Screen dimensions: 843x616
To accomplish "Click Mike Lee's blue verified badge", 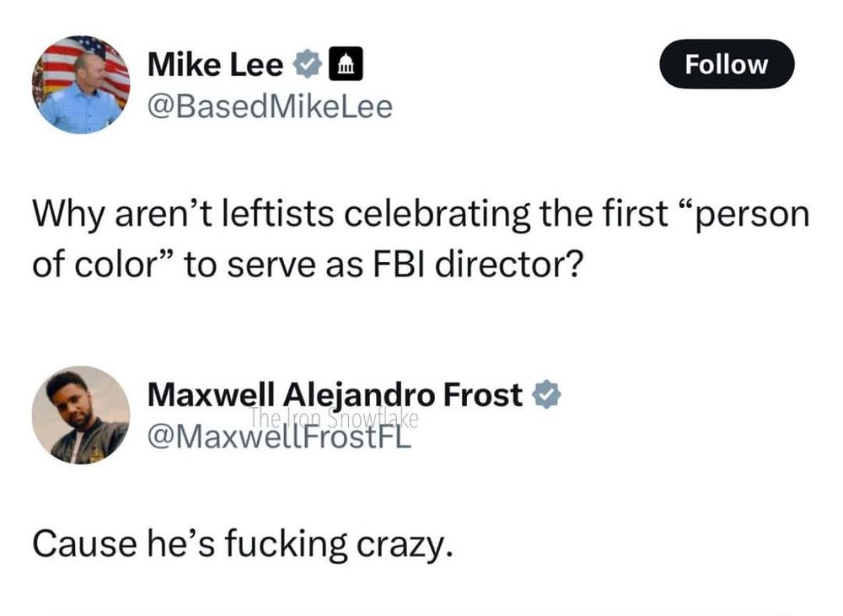I will [306, 64].
